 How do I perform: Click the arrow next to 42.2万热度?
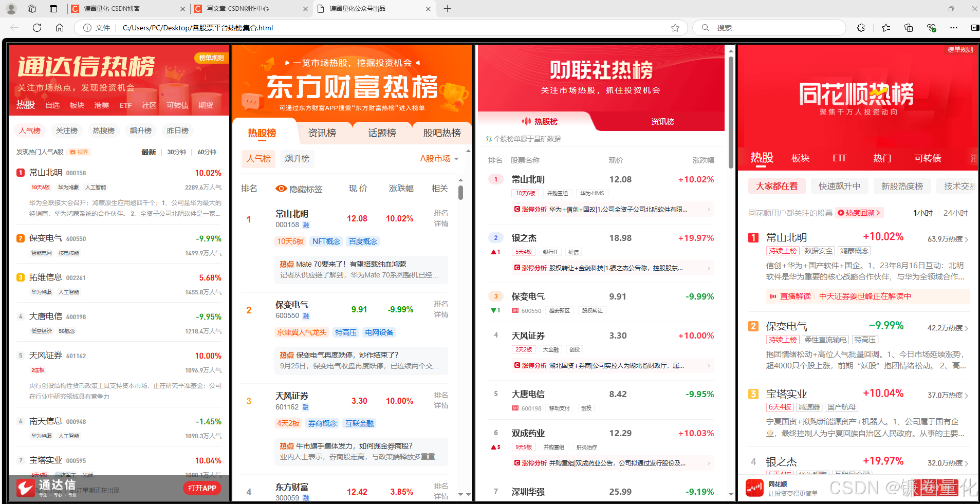click(967, 328)
